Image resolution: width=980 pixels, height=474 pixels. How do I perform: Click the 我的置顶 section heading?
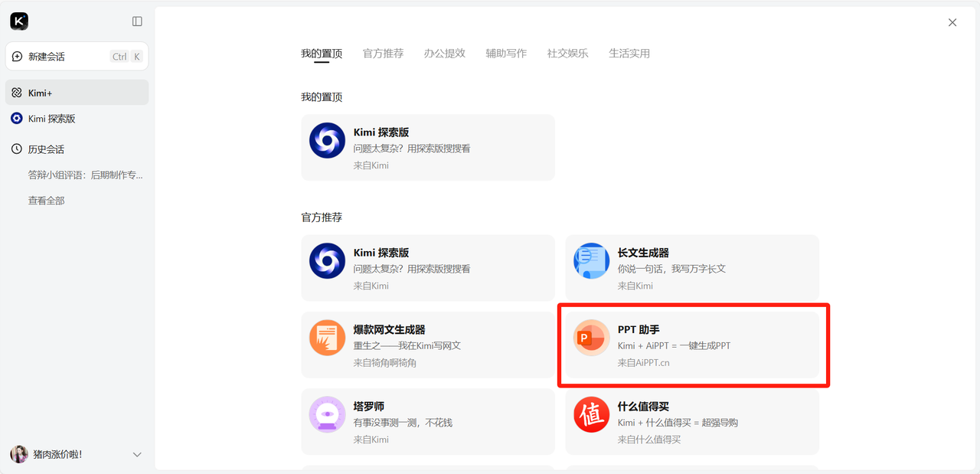(322, 97)
